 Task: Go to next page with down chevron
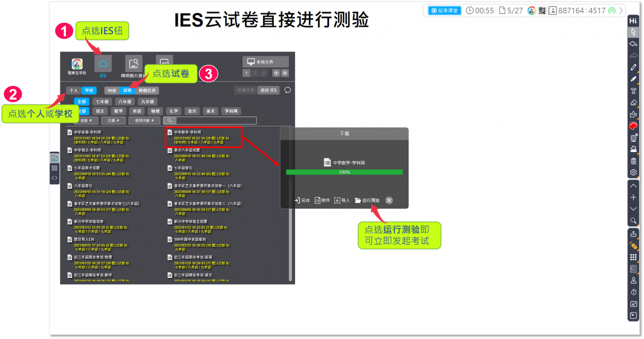634,209
